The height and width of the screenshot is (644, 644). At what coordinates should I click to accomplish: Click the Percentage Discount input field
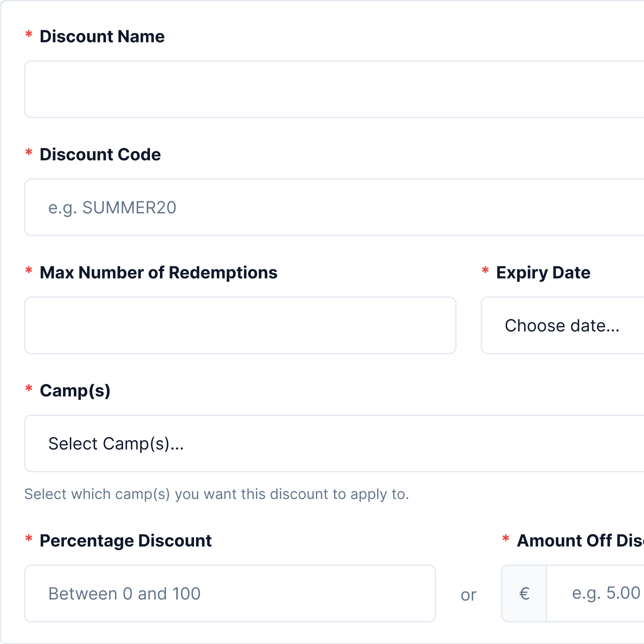tap(230, 594)
